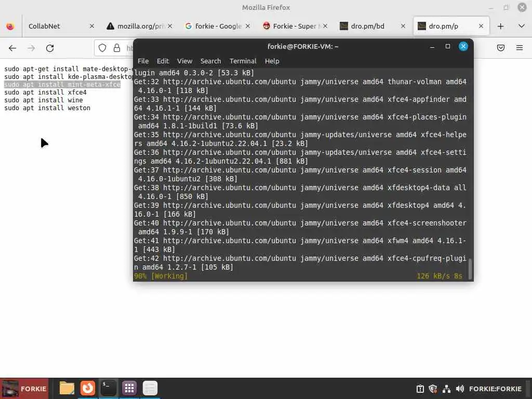Click the 126 kB/s 8s download rate
Viewport: 532px width, 399px height.
point(440,276)
